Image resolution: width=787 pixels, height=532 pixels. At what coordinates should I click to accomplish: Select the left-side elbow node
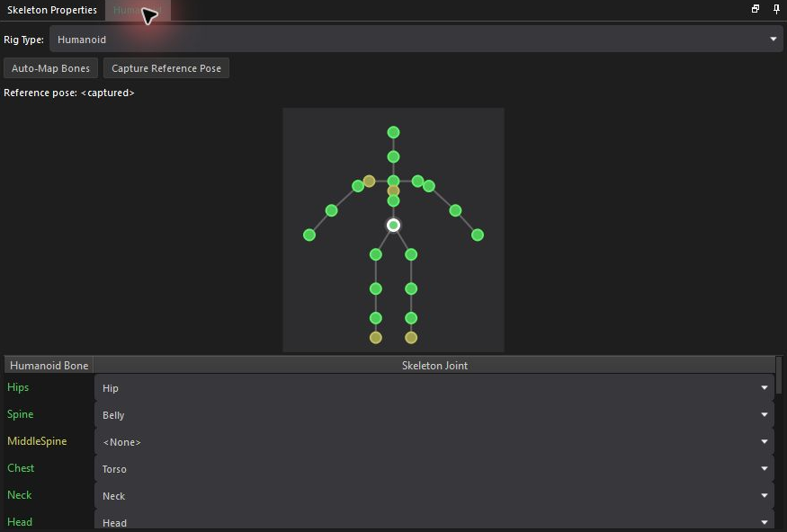pos(331,210)
